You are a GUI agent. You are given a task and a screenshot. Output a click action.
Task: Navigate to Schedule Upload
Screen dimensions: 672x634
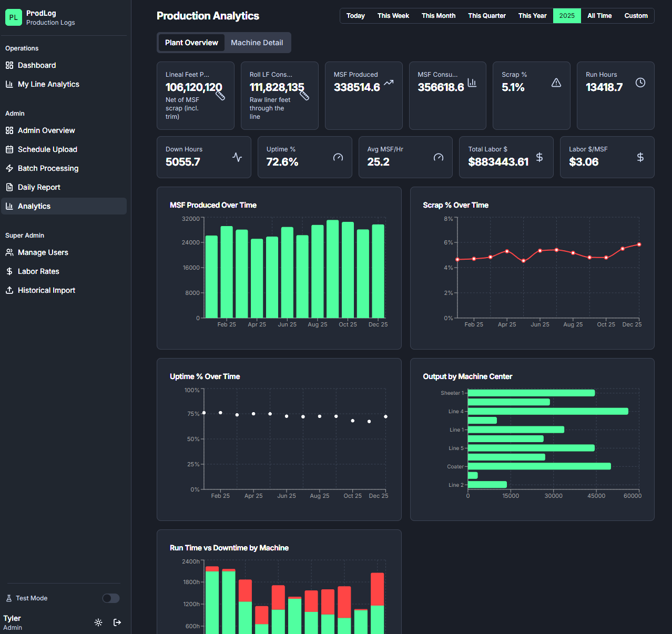64,149
